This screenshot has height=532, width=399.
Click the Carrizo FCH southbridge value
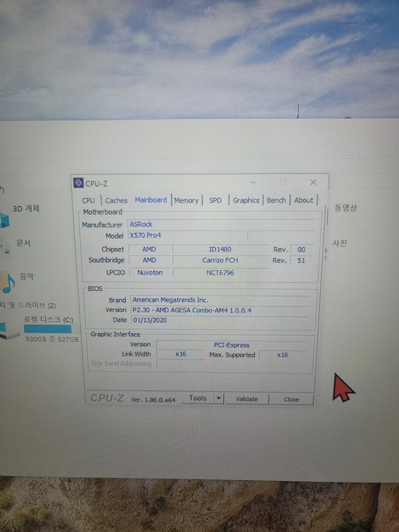(x=220, y=260)
